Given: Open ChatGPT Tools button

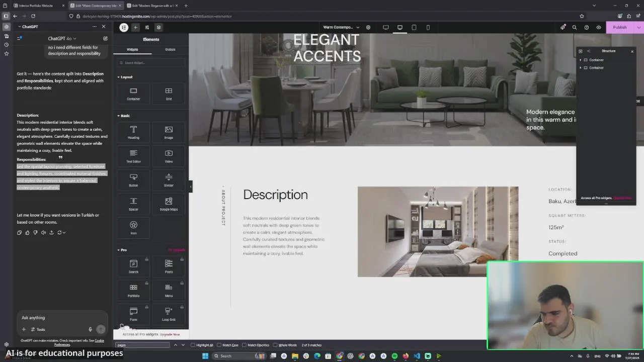Looking at the screenshot, I should click(38, 329).
